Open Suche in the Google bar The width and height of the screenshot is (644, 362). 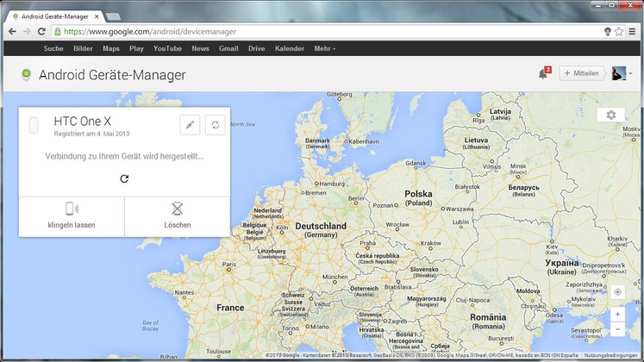[x=53, y=48]
